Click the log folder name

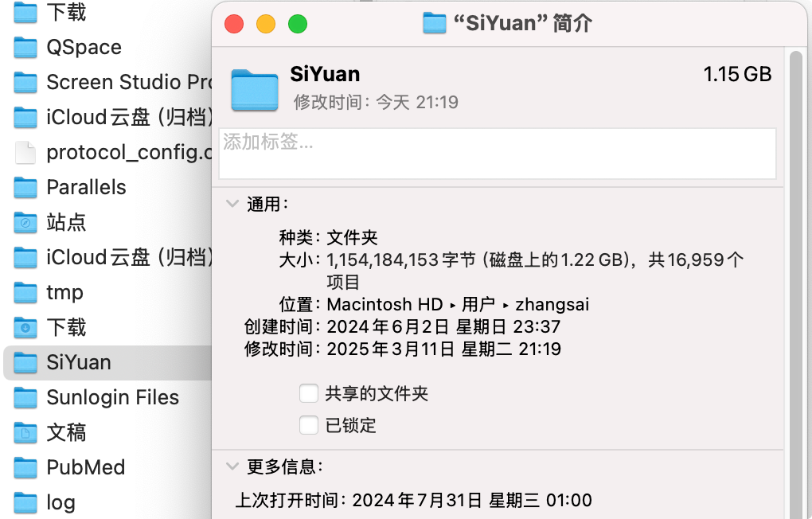pos(61,502)
